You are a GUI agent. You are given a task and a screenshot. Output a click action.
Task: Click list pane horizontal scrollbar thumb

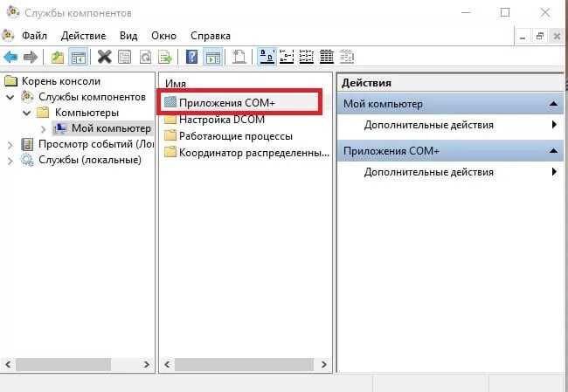(x=244, y=364)
